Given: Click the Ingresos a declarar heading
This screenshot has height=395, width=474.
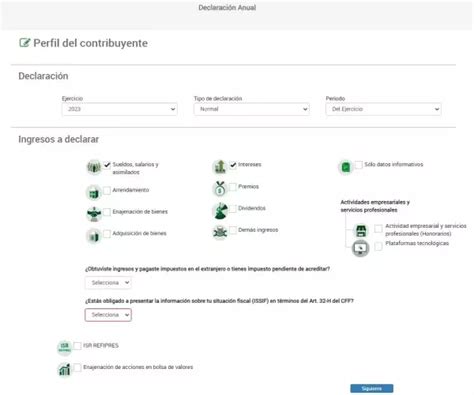Looking at the screenshot, I should [x=58, y=139].
